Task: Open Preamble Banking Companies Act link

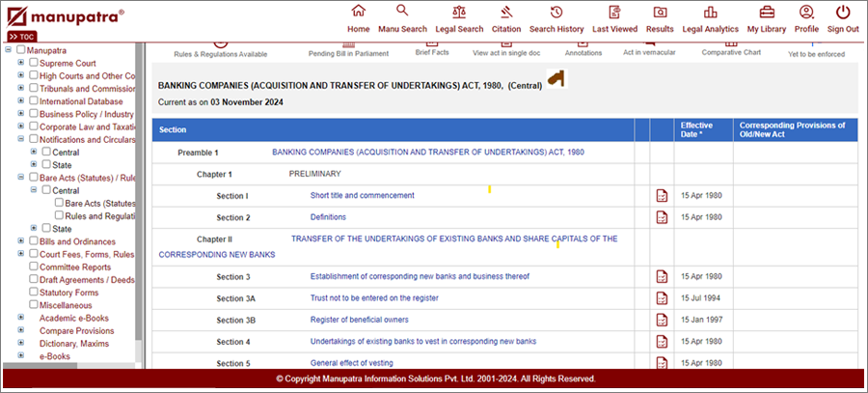Action: click(x=428, y=152)
